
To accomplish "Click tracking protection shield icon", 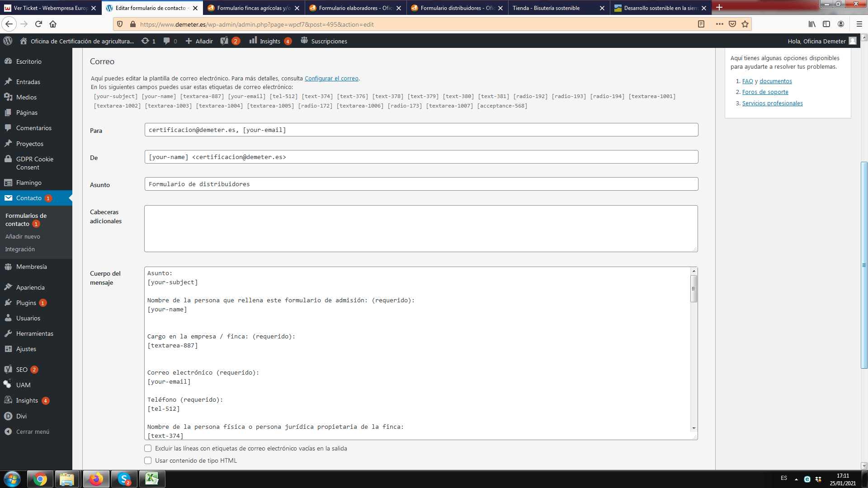I will [x=120, y=24].
